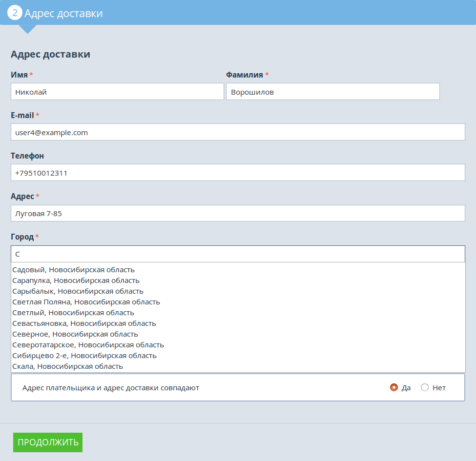
Task: Click into the 'Телефон' input field
Action: [238, 173]
